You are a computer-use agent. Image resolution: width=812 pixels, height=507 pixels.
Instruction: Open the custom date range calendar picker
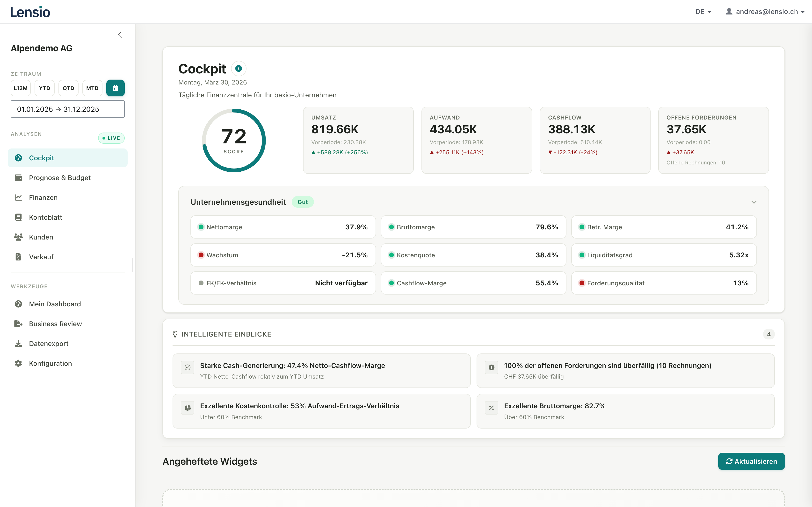(116, 88)
